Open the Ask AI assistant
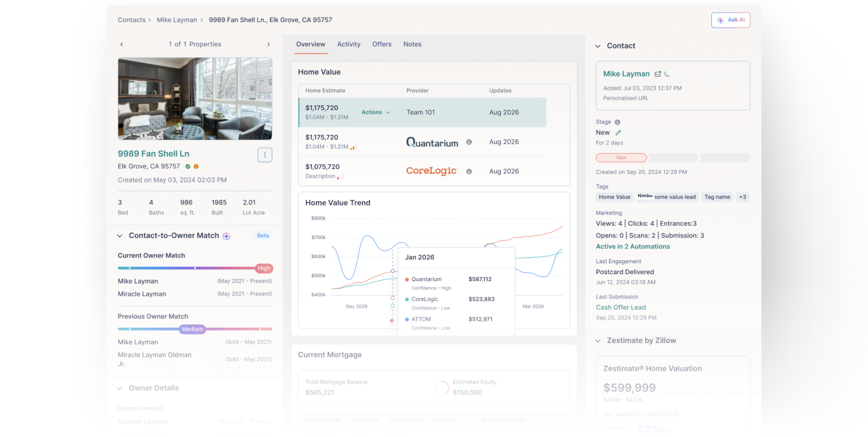 [x=730, y=20]
